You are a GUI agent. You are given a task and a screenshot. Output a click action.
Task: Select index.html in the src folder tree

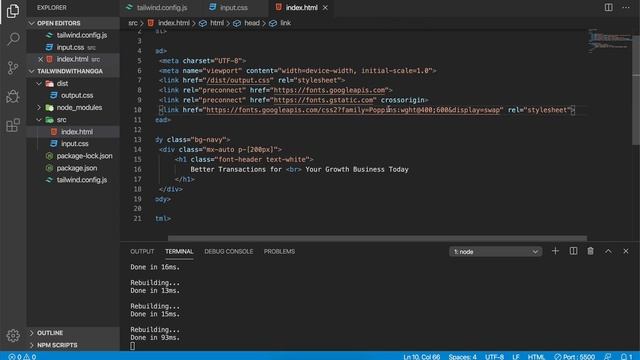pyautogui.click(x=73, y=131)
